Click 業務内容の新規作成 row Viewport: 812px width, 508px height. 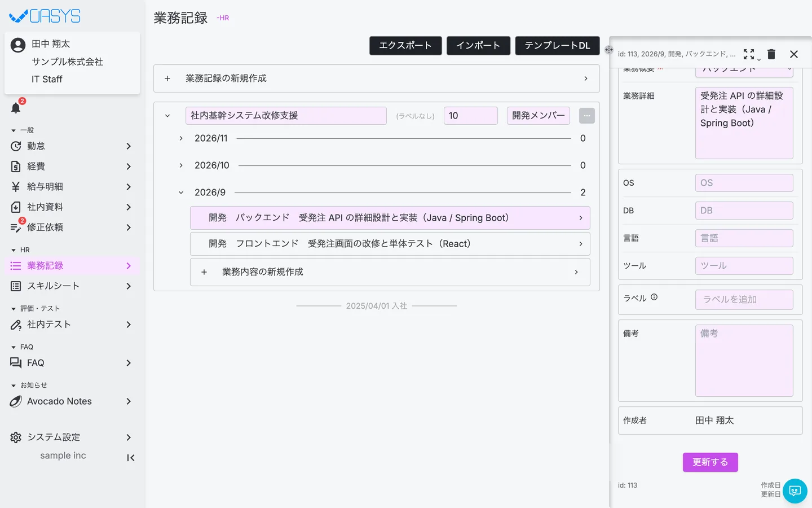390,272
